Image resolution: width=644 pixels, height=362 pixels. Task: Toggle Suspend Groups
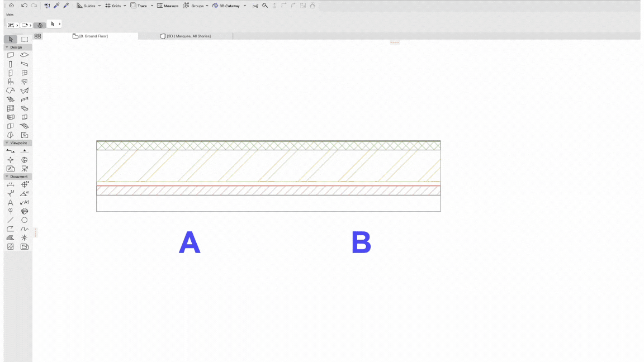(x=193, y=6)
